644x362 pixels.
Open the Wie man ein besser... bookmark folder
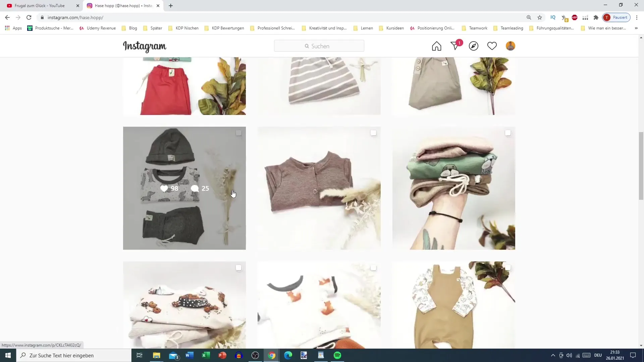(603, 28)
